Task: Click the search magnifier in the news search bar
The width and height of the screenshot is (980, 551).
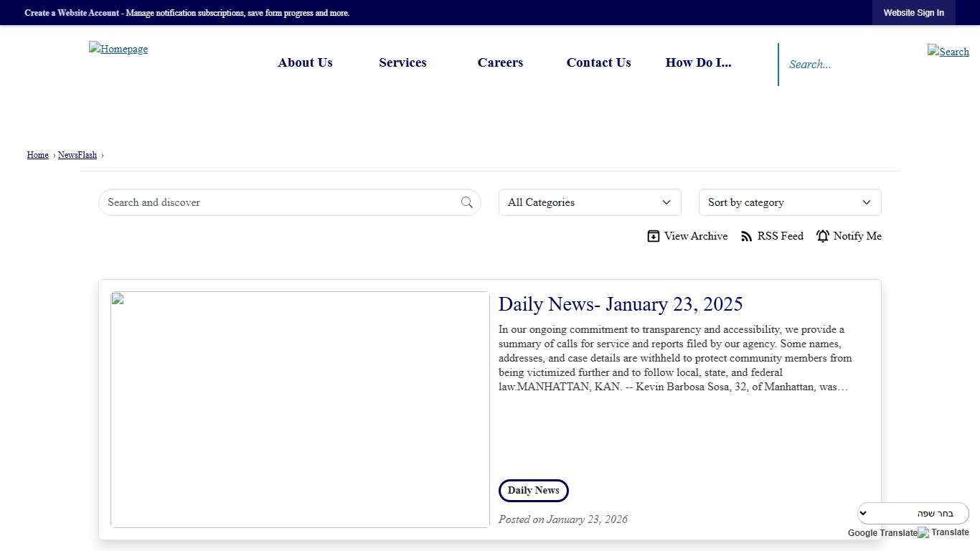Action: [x=466, y=202]
